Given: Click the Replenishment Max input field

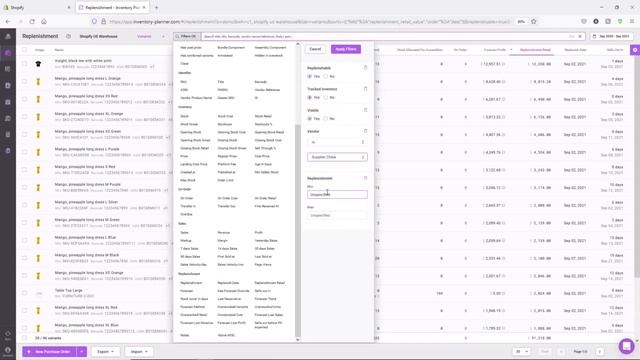Looking at the screenshot, I should (x=337, y=215).
